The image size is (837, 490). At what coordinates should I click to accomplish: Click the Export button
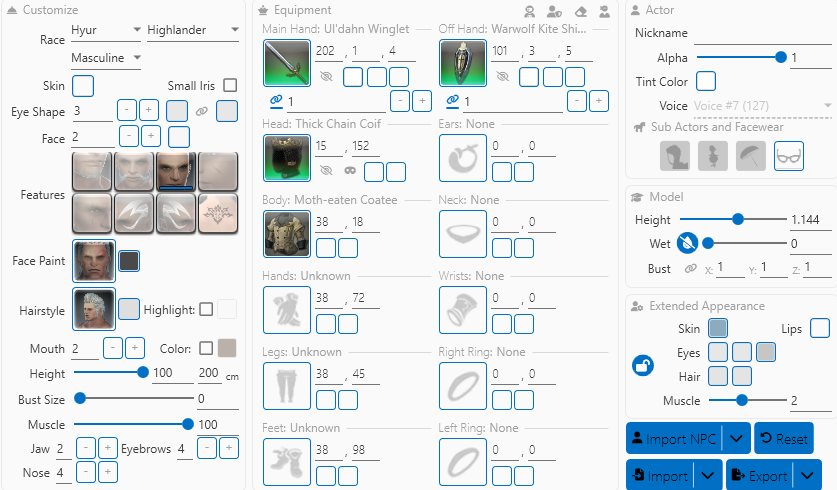pyautogui.click(x=760, y=475)
